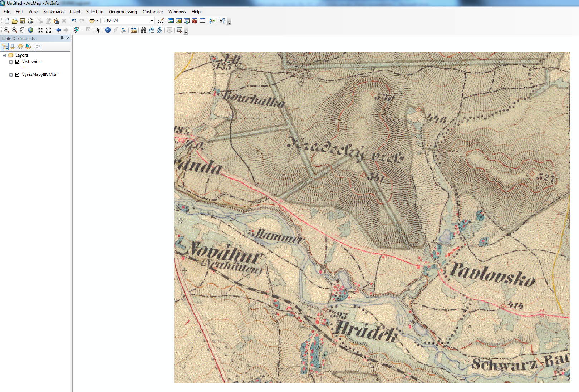The image size is (579, 392).
Task: Toggle visibility of VyrezMapyIIIVM.tif layer
Action: pyautogui.click(x=17, y=74)
